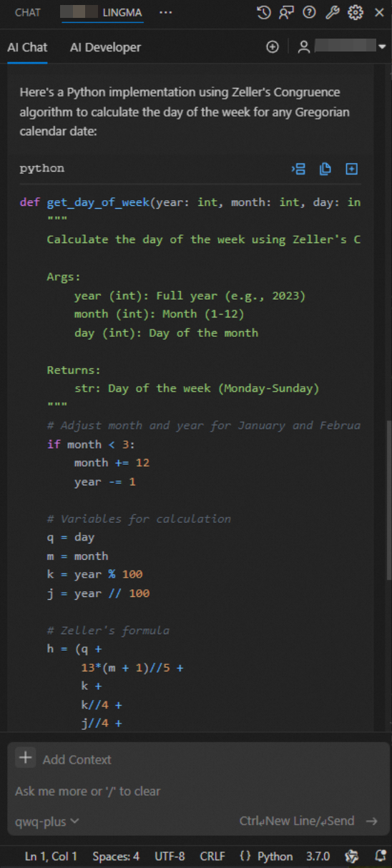Click the send arrow icon
The height and width of the screenshot is (868, 392).
371,822
